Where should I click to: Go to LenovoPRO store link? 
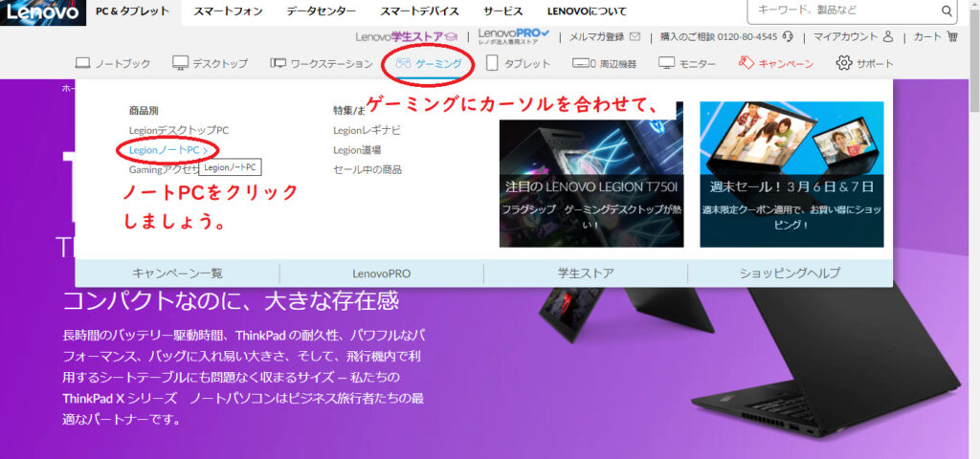pyautogui.click(x=514, y=37)
